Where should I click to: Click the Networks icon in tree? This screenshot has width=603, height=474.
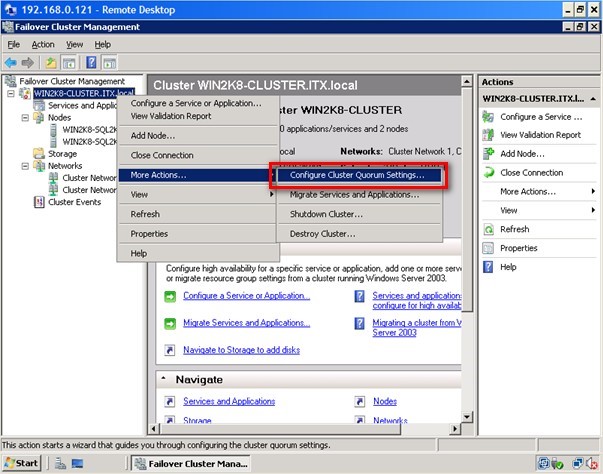(39, 166)
